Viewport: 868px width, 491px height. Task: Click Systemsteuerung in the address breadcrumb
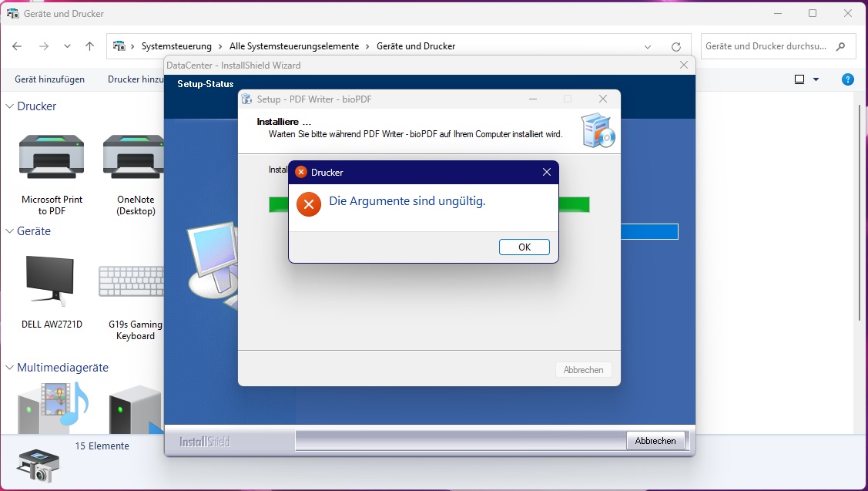pyautogui.click(x=176, y=46)
